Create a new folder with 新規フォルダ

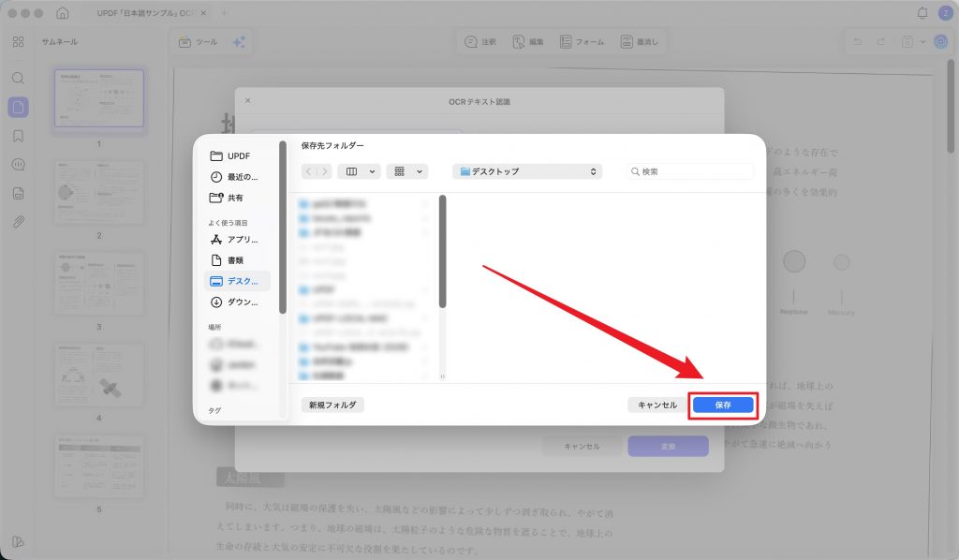pyautogui.click(x=332, y=405)
